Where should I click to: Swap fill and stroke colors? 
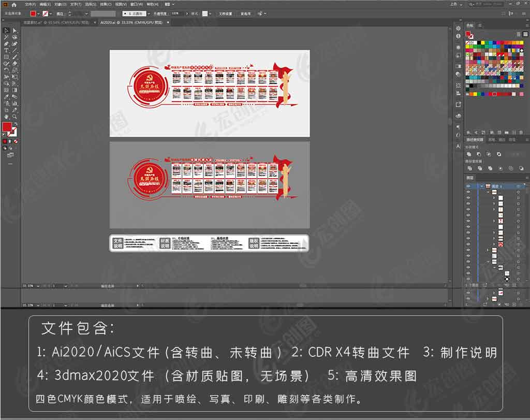[x=16, y=124]
